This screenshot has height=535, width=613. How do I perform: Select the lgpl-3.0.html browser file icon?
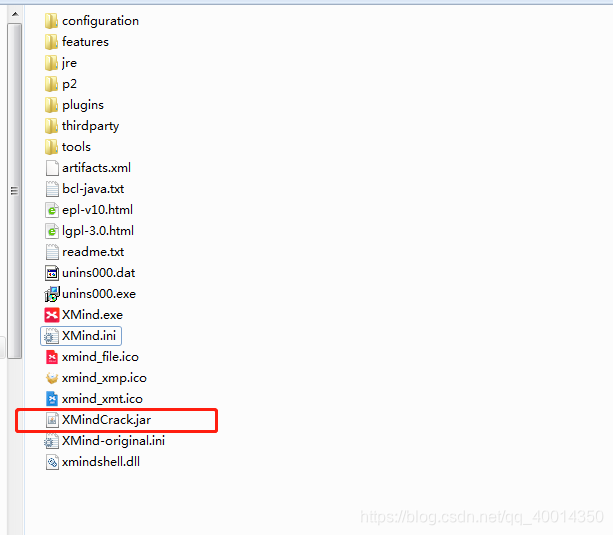point(52,231)
